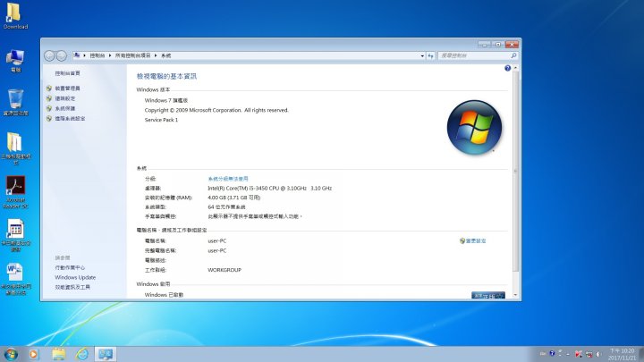Click the refresh button beside the address bar

tap(430, 55)
